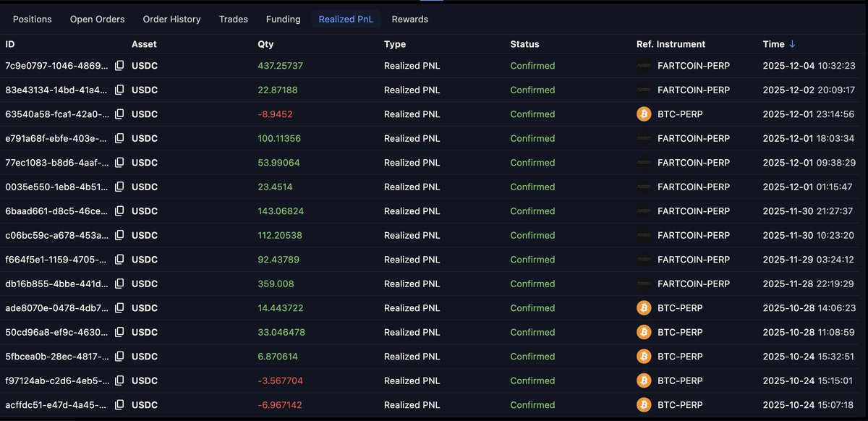Switch to the Positions tab
The width and height of the screenshot is (868, 421).
click(33, 20)
